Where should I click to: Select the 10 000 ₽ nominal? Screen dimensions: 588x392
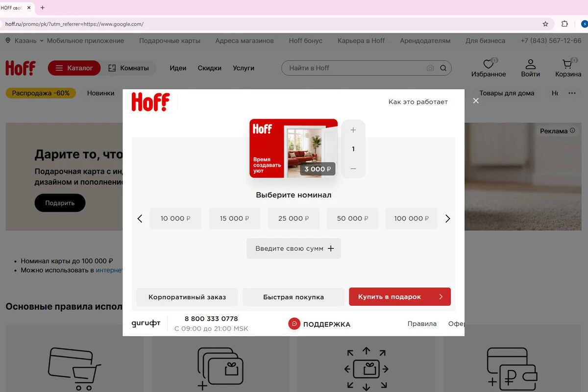pyautogui.click(x=175, y=219)
